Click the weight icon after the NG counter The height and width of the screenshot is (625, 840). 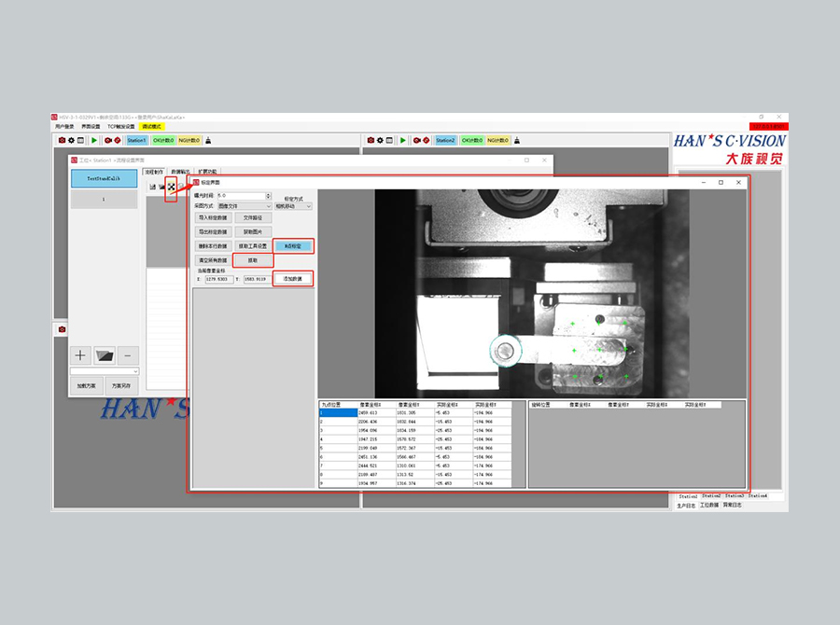point(207,140)
